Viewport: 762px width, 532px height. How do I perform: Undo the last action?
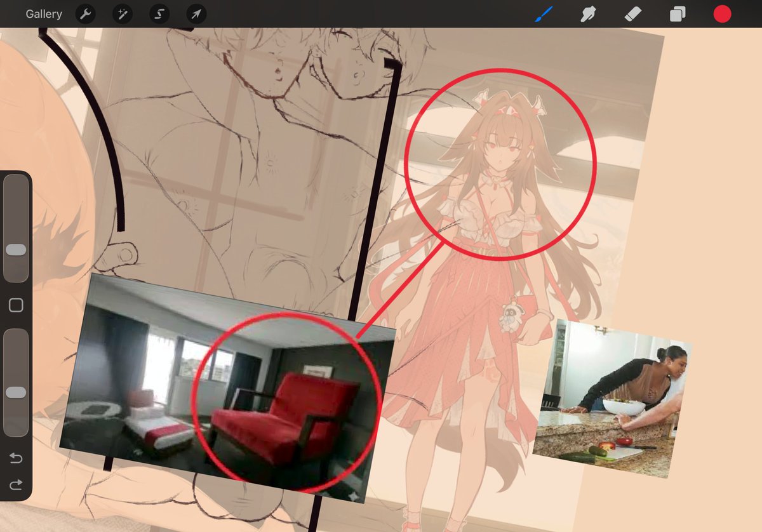coord(16,458)
